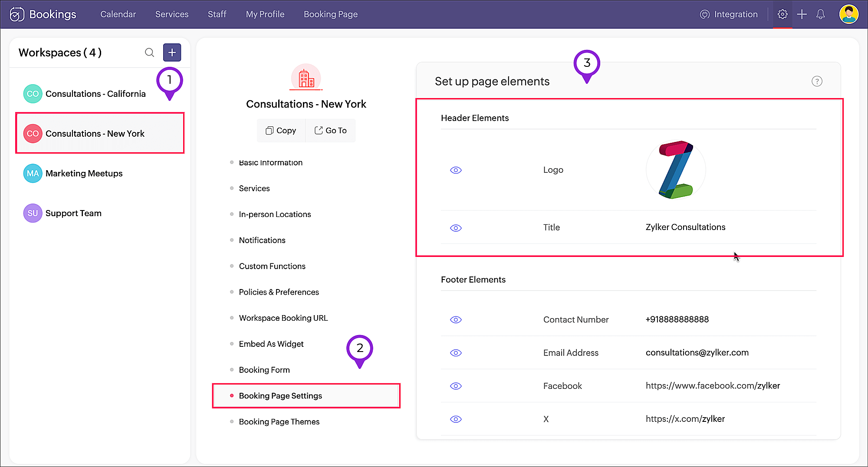Open the settings gear icon
This screenshot has width=868, height=467.
[782, 14]
